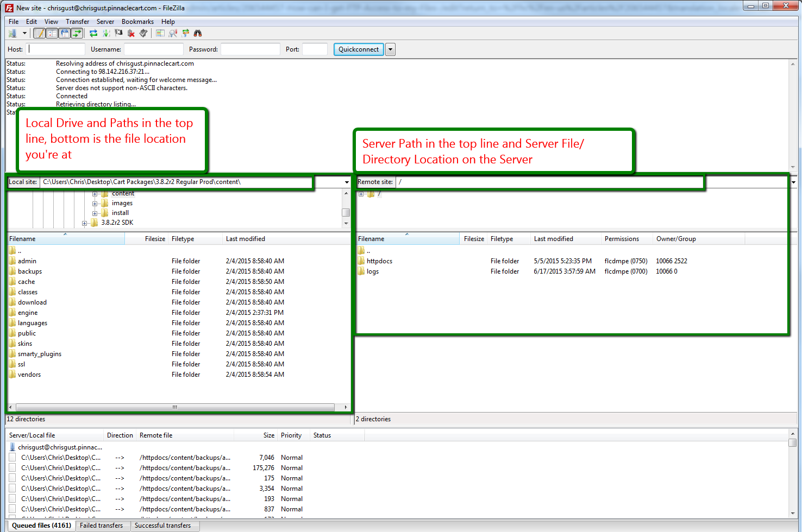Open the Help menu
Image resolution: width=802 pixels, height=532 pixels.
[x=168, y=22]
